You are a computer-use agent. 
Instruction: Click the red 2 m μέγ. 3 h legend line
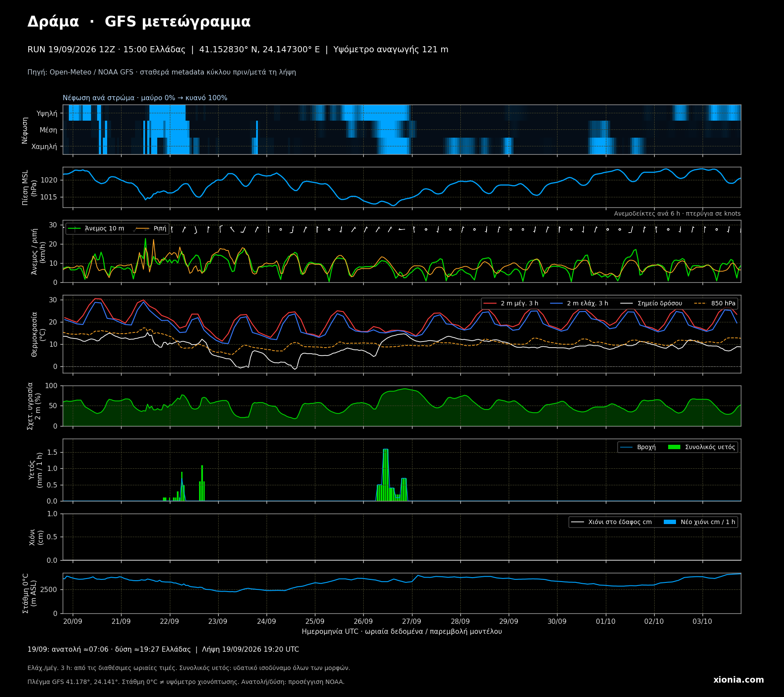point(490,304)
